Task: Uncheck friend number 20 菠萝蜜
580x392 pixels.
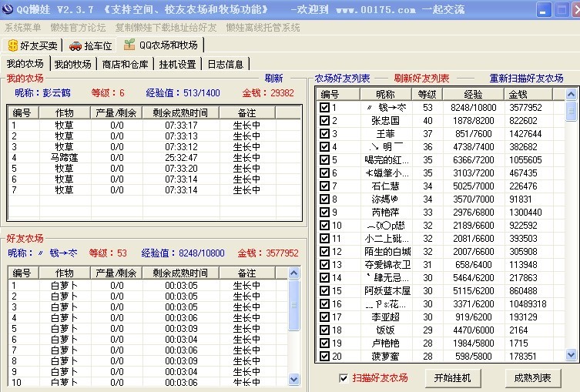Action: click(324, 356)
